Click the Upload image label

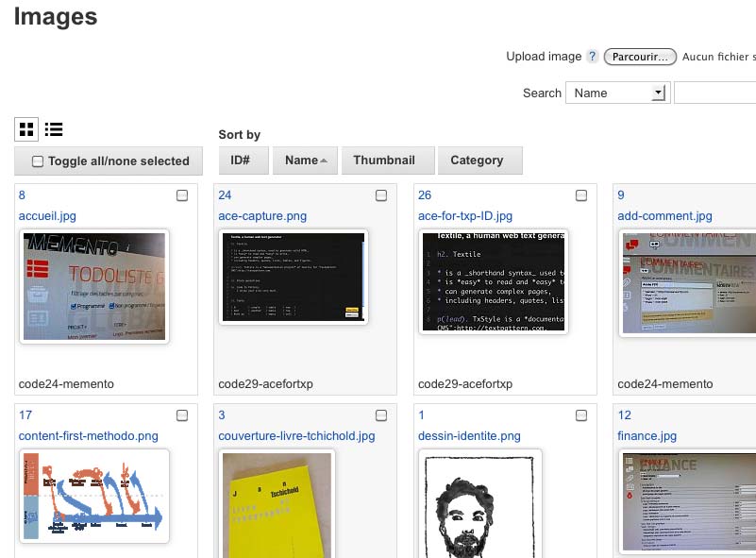tap(544, 57)
